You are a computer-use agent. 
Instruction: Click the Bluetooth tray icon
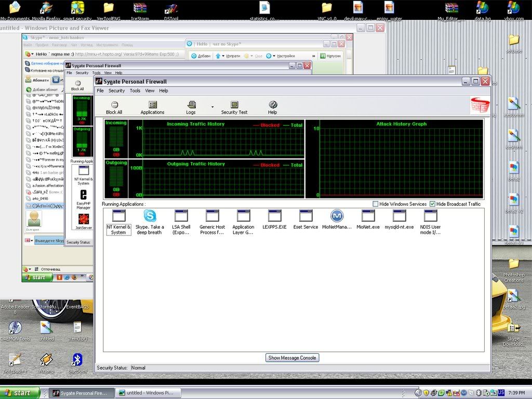point(479,393)
